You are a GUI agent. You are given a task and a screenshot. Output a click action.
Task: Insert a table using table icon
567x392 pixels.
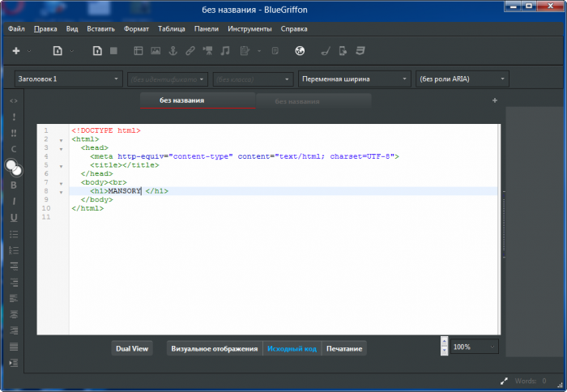pos(138,51)
